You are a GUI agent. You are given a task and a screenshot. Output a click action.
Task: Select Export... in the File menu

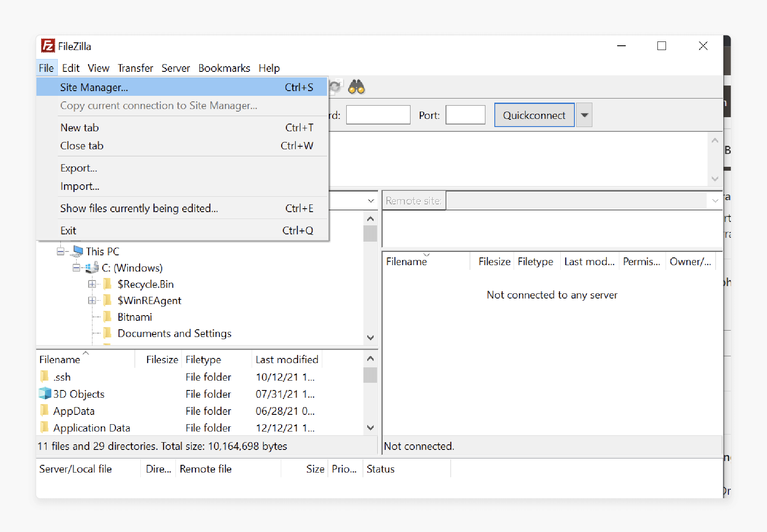[182, 168]
